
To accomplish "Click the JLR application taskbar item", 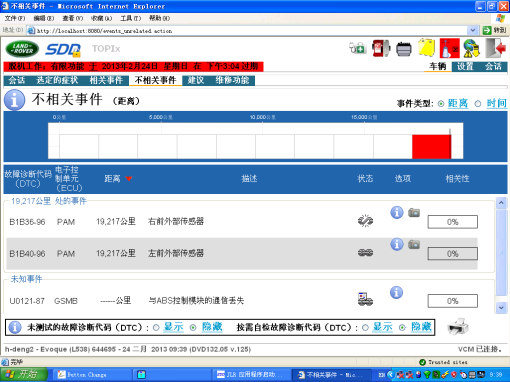I will [251, 375].
